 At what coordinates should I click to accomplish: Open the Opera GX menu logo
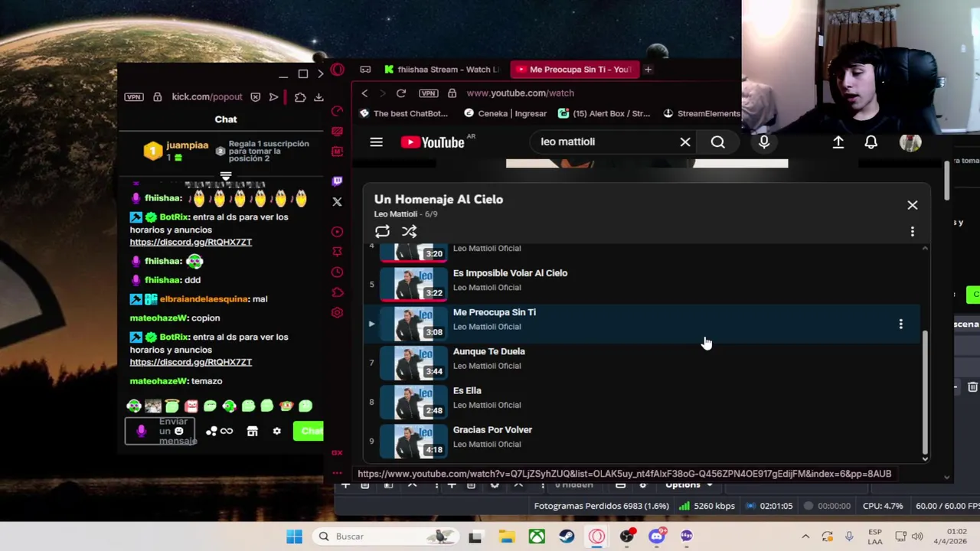[338, 70]
